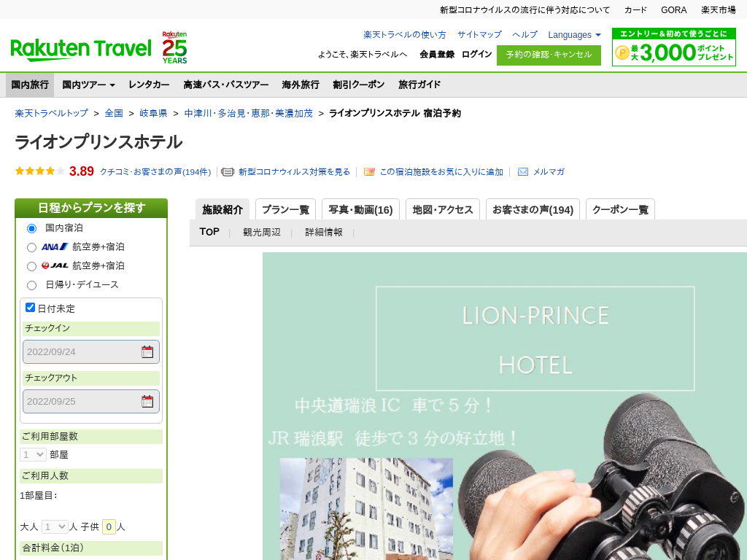Open the お客さまの声(194) tab

tap(533, 209)
